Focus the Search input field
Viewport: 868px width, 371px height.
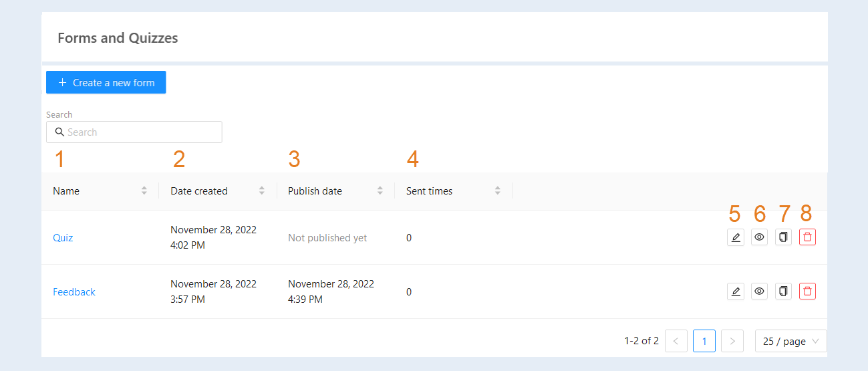134,132
